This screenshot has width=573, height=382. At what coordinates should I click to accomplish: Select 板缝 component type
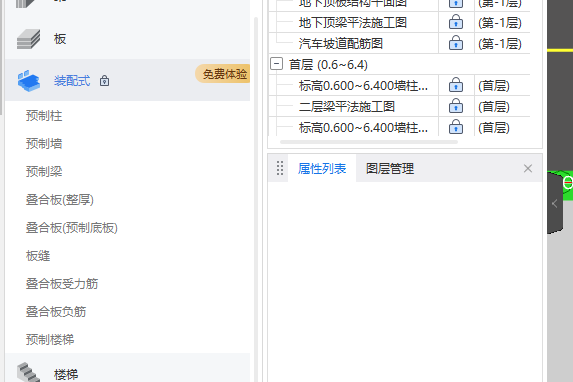pos(38,256)
